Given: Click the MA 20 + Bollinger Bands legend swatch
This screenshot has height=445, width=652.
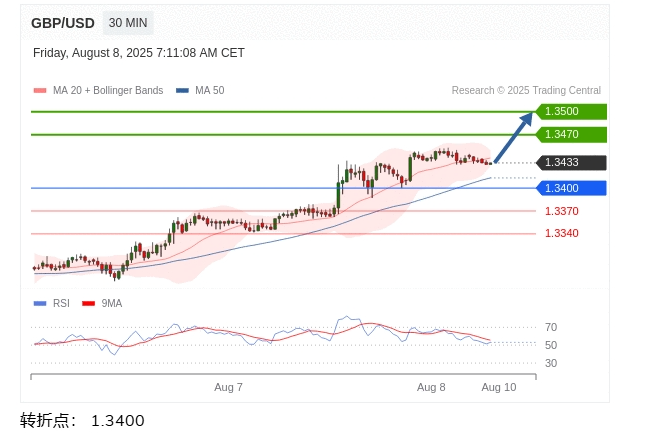Looking at the screenshot, I should [x=40, y=90].
